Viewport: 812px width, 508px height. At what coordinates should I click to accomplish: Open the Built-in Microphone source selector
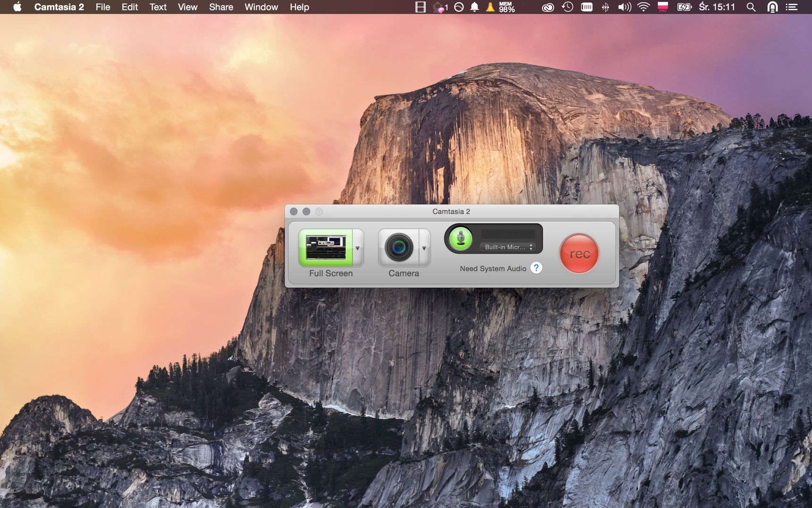coord(508,247)
